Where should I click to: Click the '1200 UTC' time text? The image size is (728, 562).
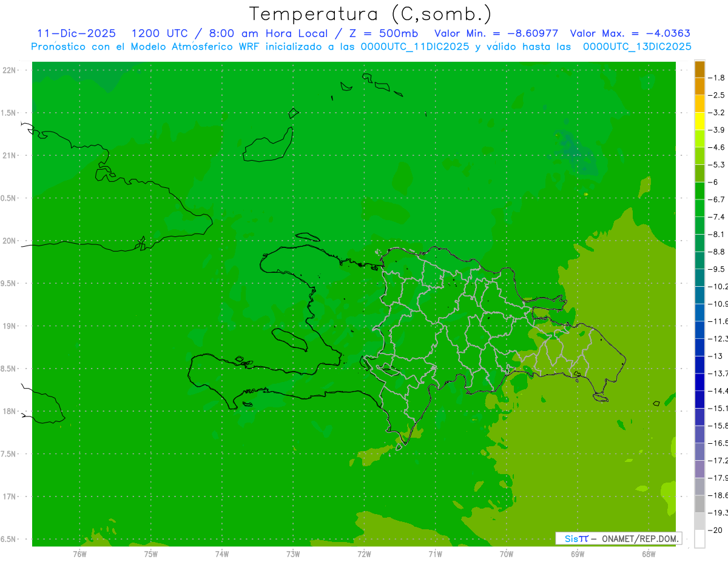(x=159, y=33)
